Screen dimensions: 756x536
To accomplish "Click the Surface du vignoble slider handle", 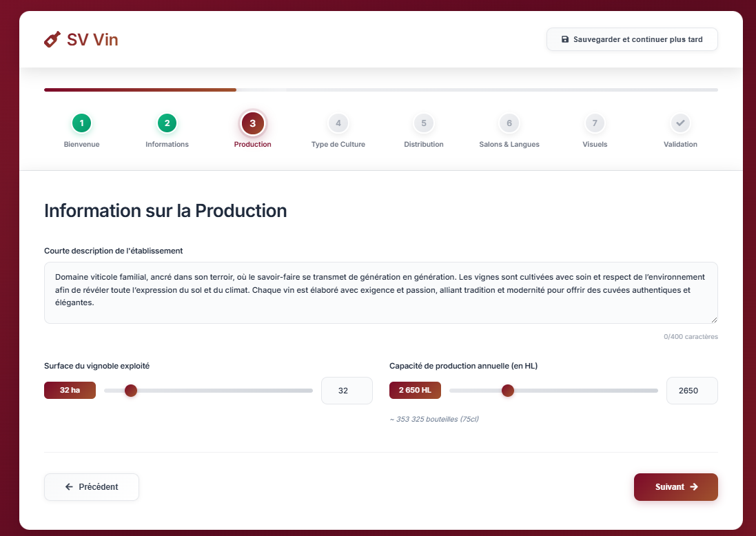I will tap(131, 391).
